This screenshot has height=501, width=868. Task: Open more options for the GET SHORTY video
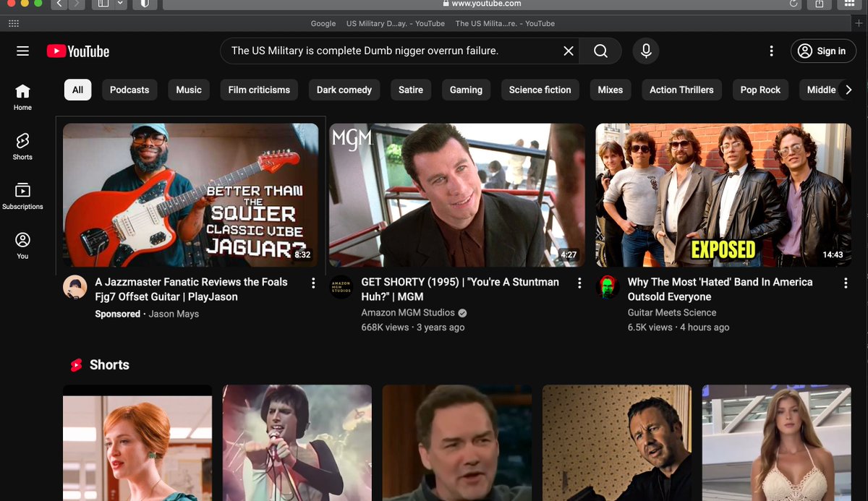(579, 283)
